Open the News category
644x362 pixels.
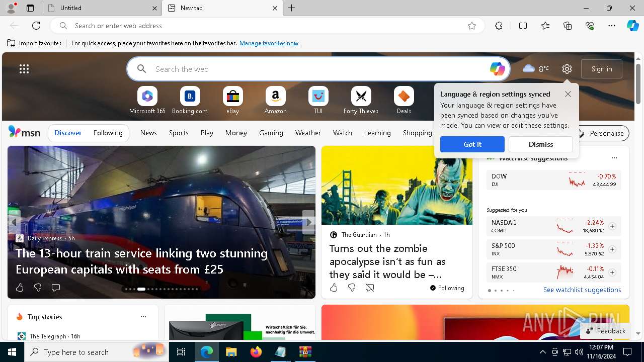click(x=148, y=133)
